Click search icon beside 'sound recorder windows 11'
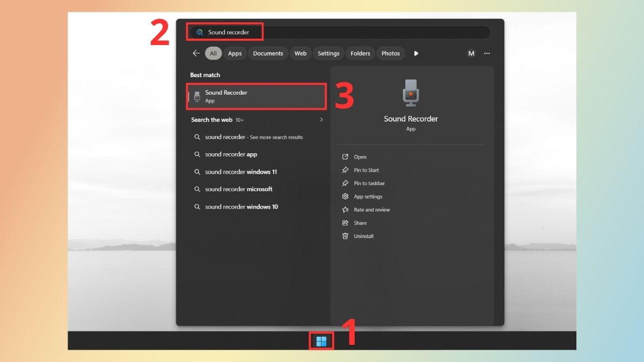Viewport: 644px width, 362px height. tap(197, 172)
